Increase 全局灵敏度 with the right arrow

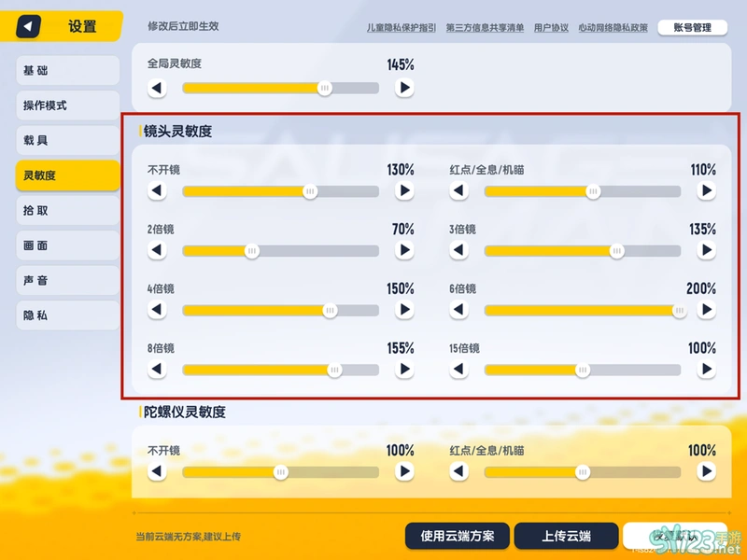pos(404,89)
